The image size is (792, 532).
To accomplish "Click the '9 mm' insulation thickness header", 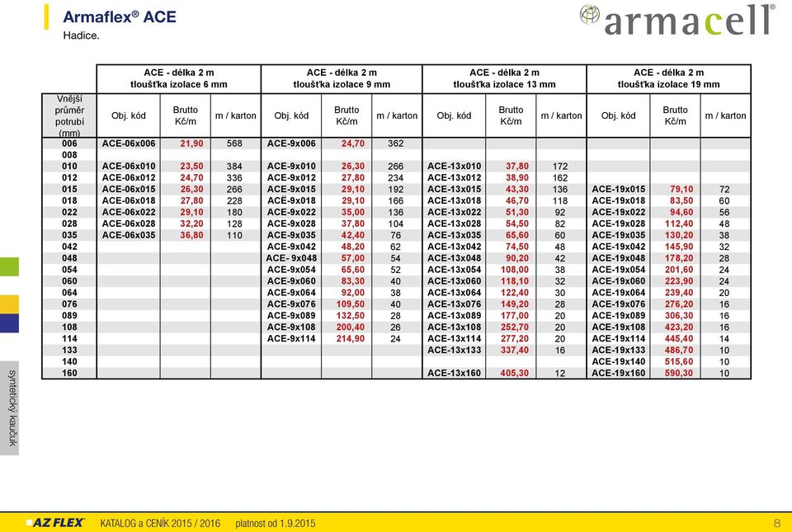I will click(342, 78).
